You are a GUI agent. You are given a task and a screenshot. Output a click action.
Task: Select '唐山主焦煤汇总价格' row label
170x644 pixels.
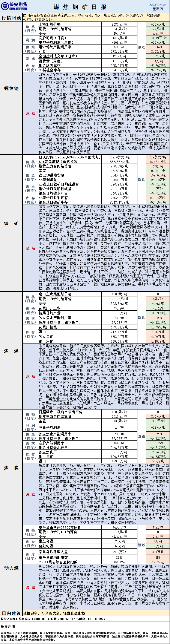click(x=55, y=294)
